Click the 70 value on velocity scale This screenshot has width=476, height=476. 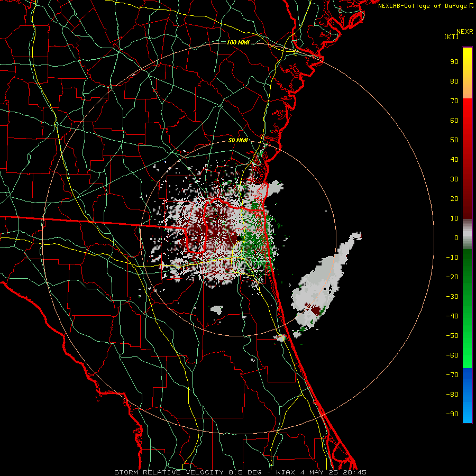pyautogui.click(x=454, y=101)
